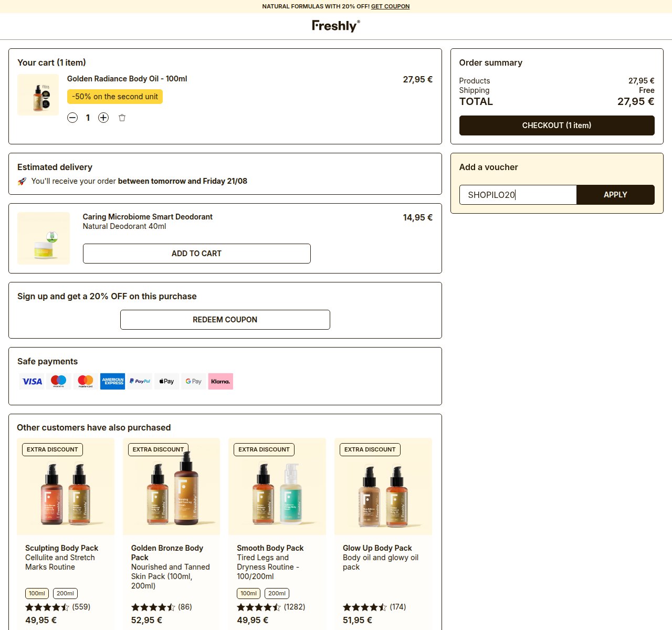Click the Klarna payment icon
Screen dimensions: 672x630
tap(220, 381)
